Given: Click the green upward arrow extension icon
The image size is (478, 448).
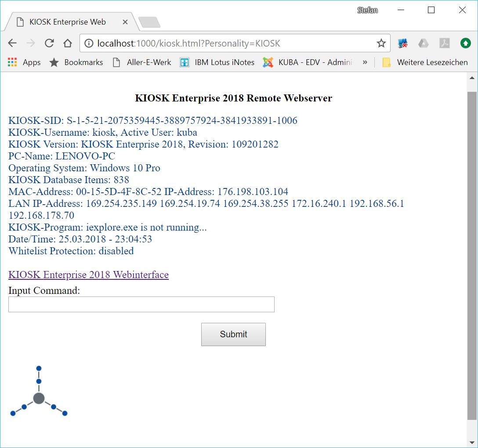Looking at the screenshot, I should 466,43.
